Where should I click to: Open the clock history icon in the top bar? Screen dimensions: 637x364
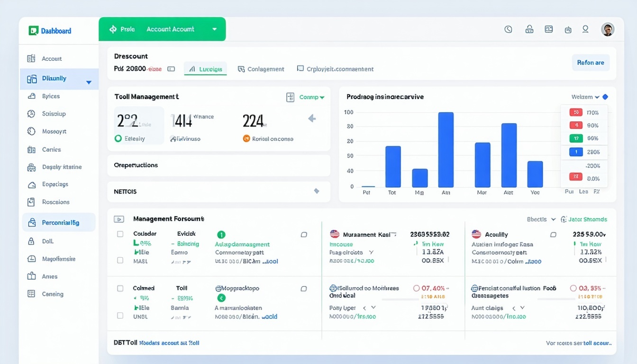[x=508, y=29]
